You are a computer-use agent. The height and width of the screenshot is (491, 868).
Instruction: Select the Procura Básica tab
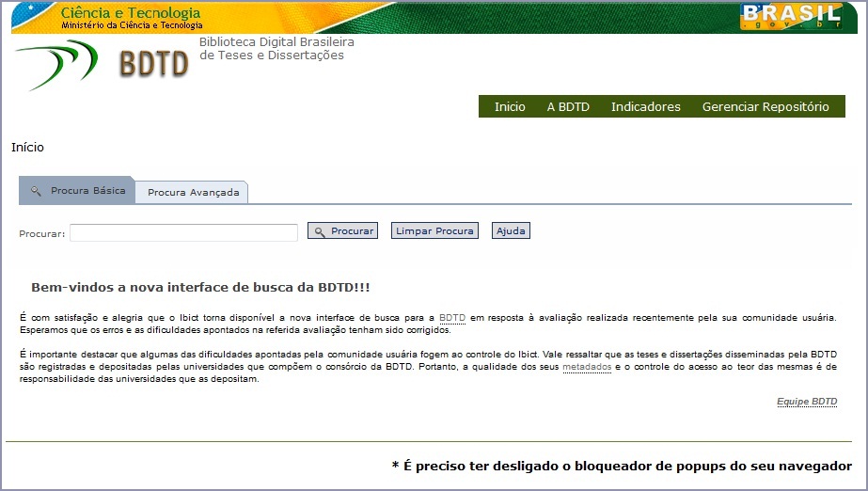pos(77,190)
